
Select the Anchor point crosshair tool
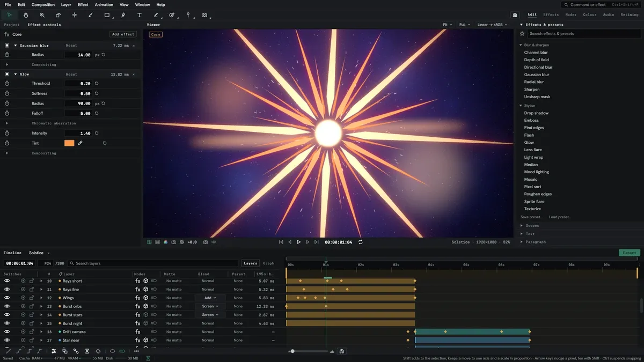pos(74,15)
